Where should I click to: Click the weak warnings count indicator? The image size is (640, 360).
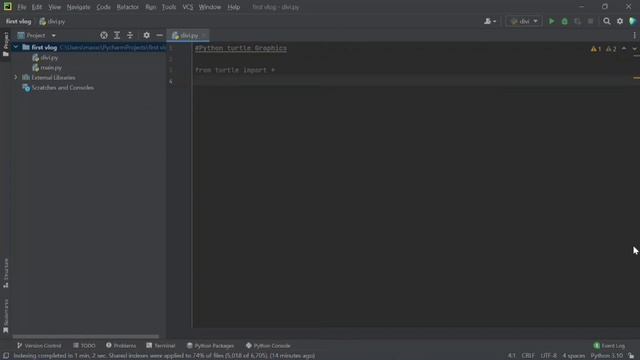coord(611,49)
